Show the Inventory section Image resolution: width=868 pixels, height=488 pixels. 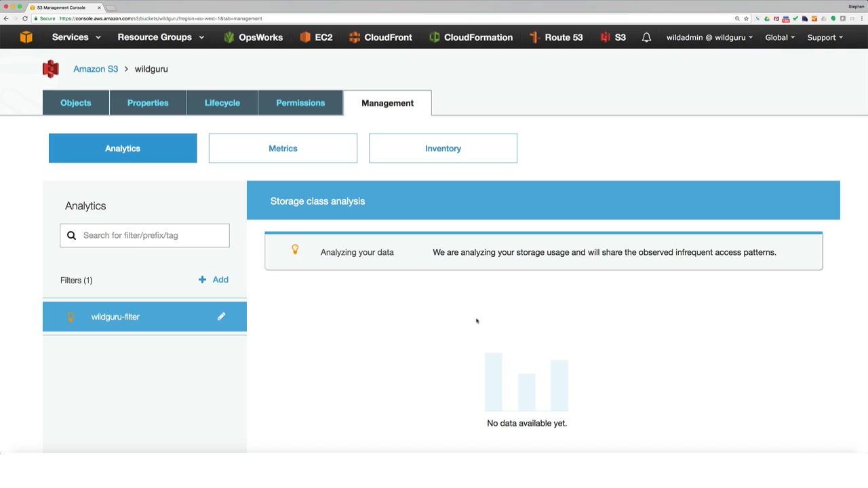pos(443,148)
